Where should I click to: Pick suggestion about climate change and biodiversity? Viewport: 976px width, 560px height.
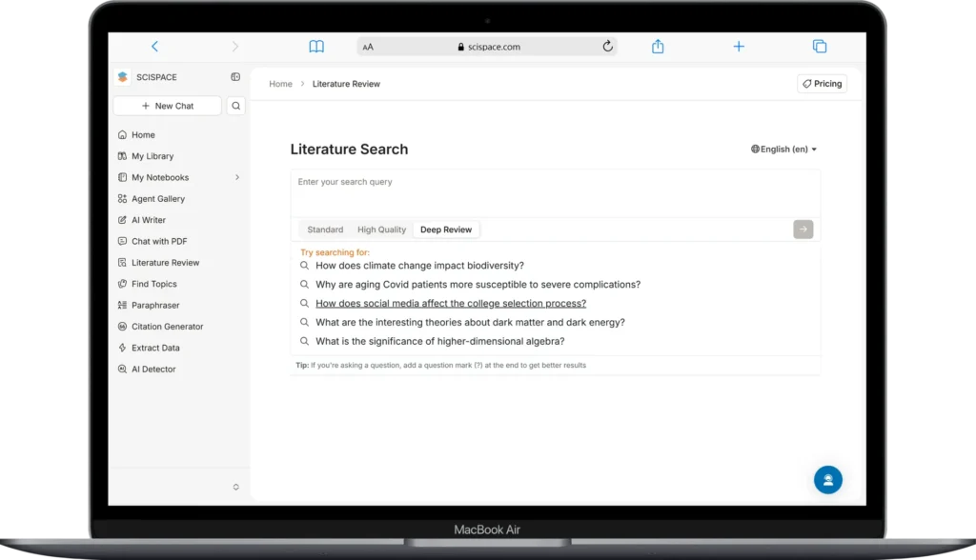coord(419,265)
